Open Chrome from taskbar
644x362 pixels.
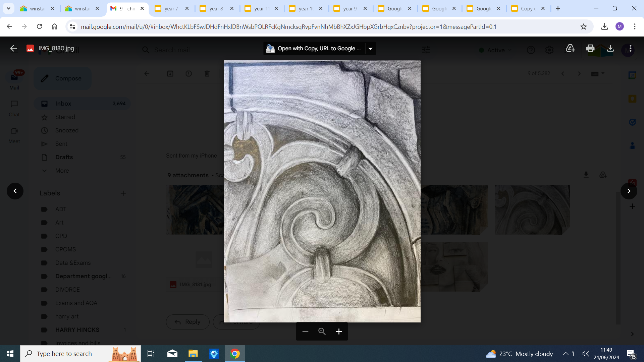(x=235, y=354)
